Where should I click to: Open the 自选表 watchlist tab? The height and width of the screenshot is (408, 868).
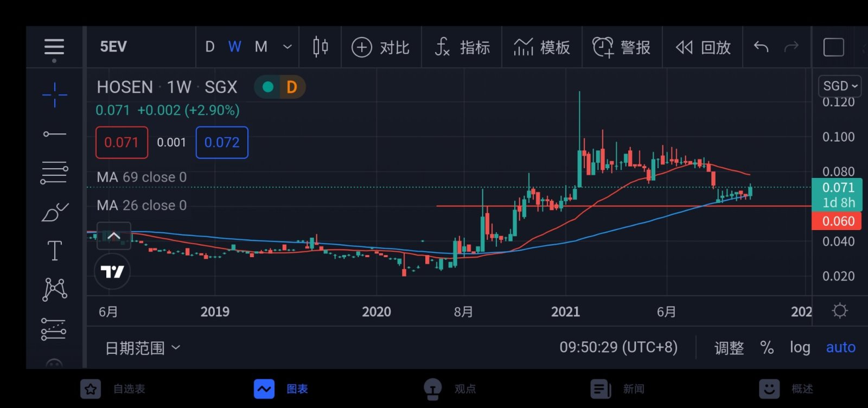pos(113,389)
